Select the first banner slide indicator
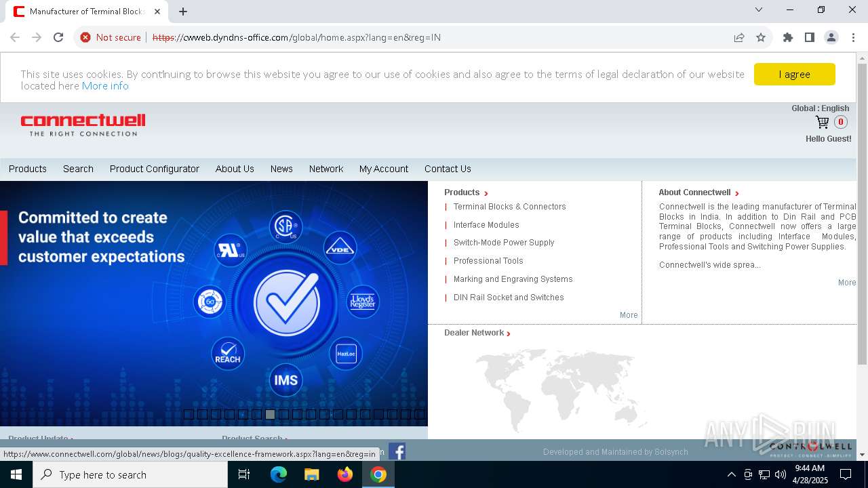The height and width of the screenshot is (488, 868). point(189,414)
